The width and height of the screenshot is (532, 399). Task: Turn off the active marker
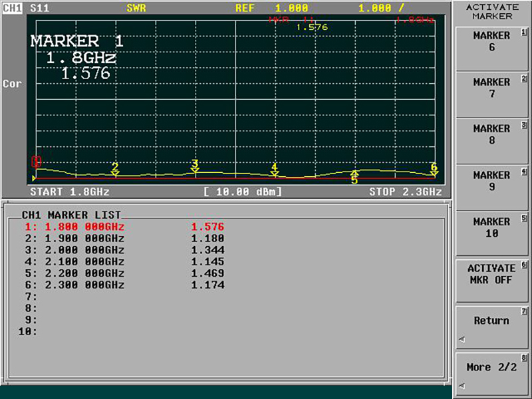point(491,274)
